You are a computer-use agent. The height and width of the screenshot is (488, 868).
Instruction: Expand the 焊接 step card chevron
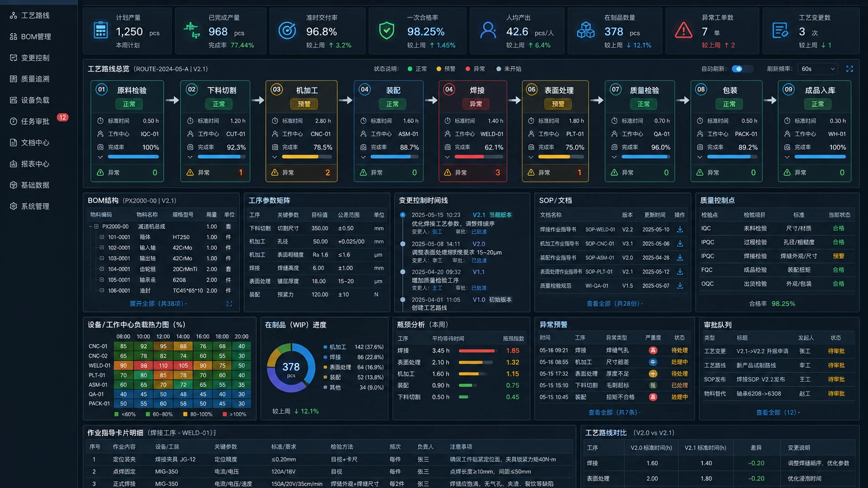pos(447,157)
